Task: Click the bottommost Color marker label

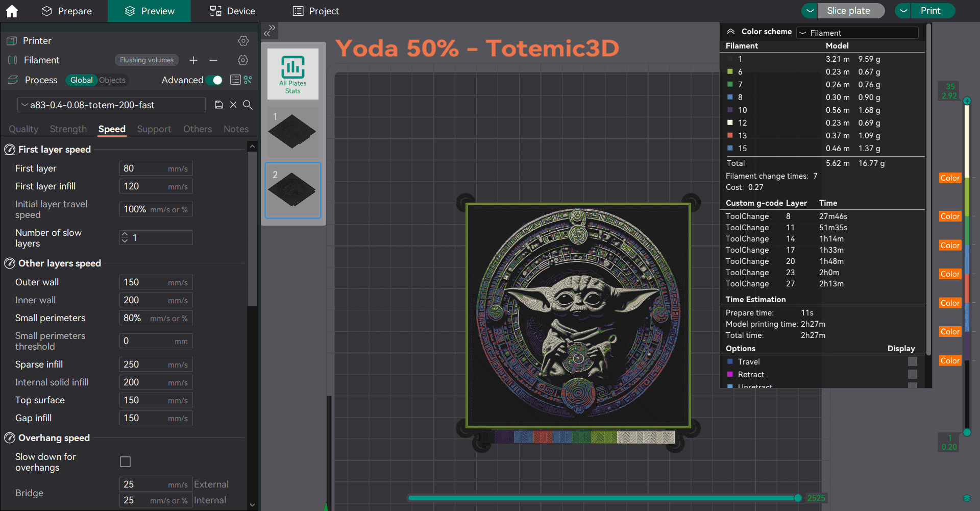Action: (950, 360)
